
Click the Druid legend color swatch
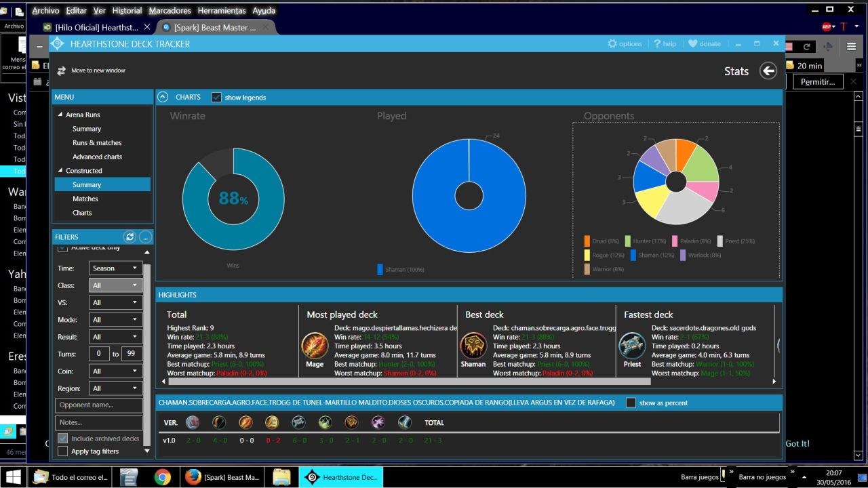point(587,241)
